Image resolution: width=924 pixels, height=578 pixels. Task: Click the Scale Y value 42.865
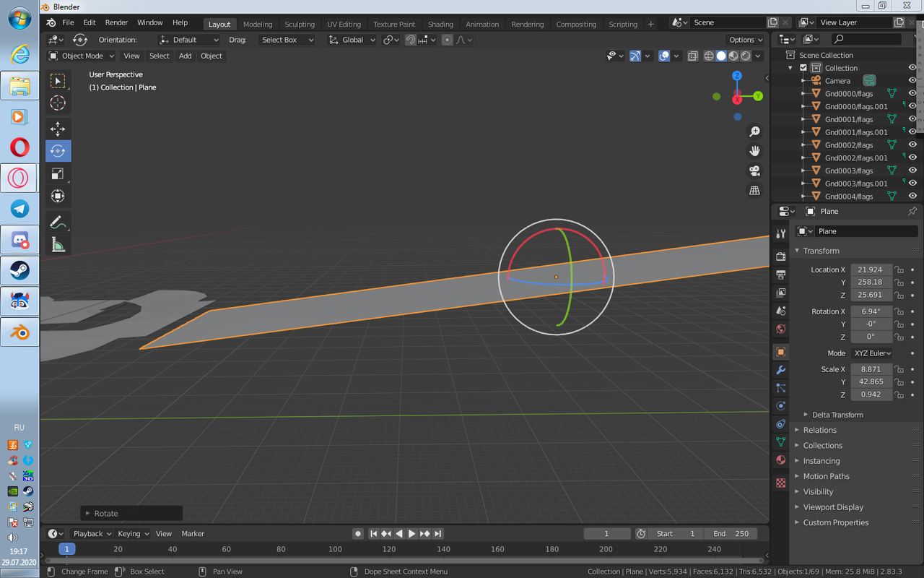(x=871, y=381)
